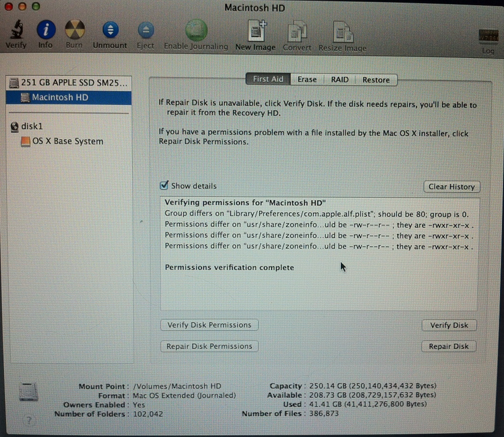Select the Burn toolbar icon

(74, 30)
